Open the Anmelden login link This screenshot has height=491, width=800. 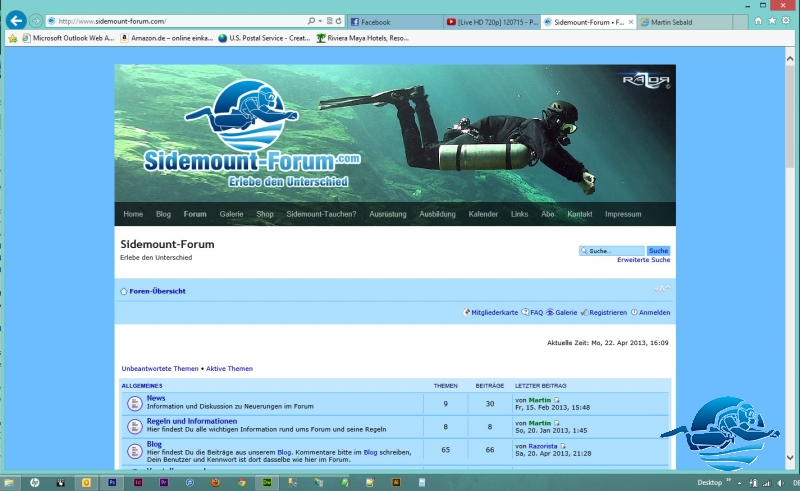point(654,312)
